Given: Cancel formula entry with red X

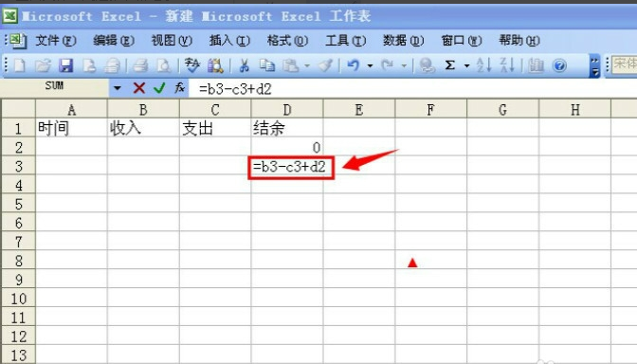Looking at the screenshot, I should coord(139,88).
